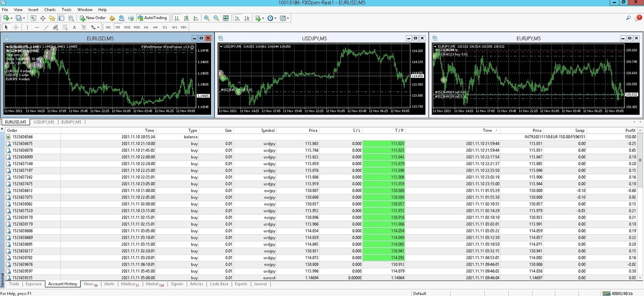The height and width of the screenshot is (296, 644).
Task: Select the Fibonacci retracement tool
Action: click(65, 27)
